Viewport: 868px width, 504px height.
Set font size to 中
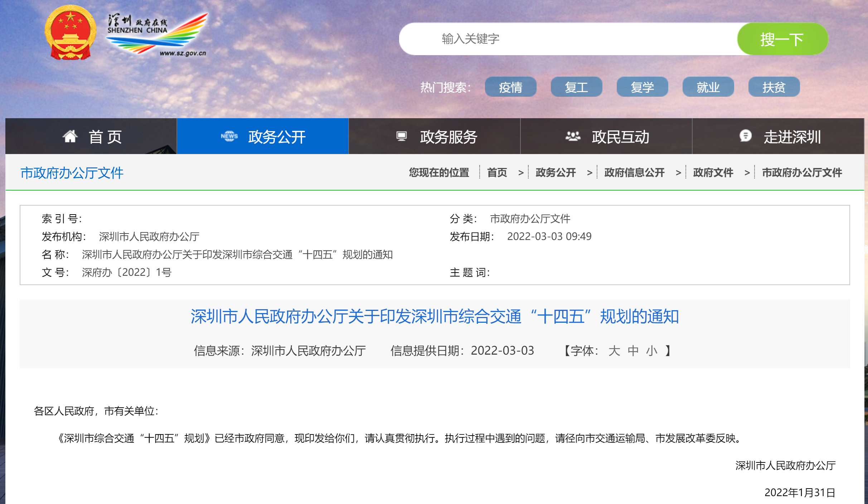click(633, 351)
